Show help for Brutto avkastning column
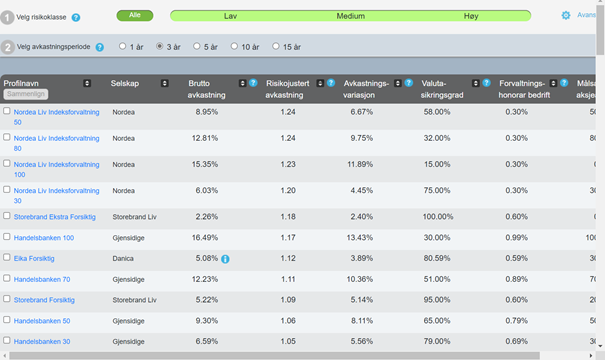 point(253,83)
